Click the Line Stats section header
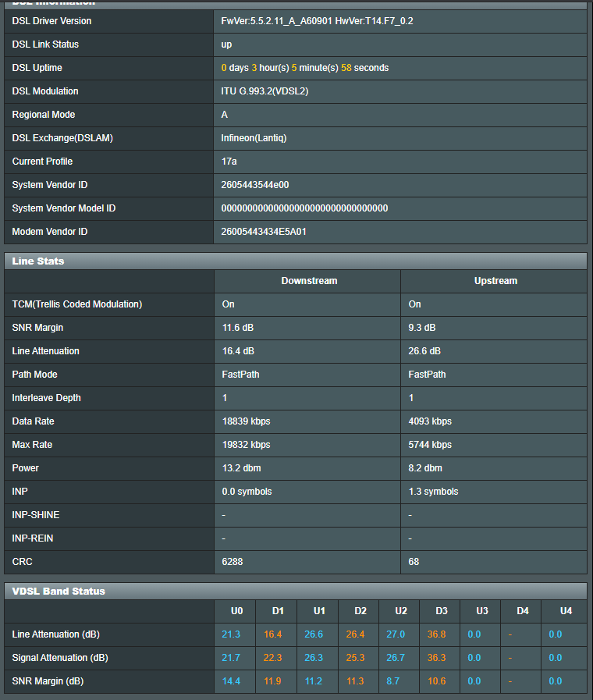The width and height of the screenshot is (593, 700). pyautogui.click(x=38, y=261)
